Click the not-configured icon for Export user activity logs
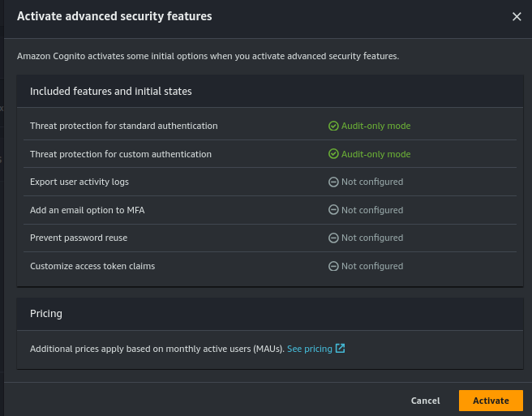Viewport: 532px width, 416px height. (x=333, y=182)
